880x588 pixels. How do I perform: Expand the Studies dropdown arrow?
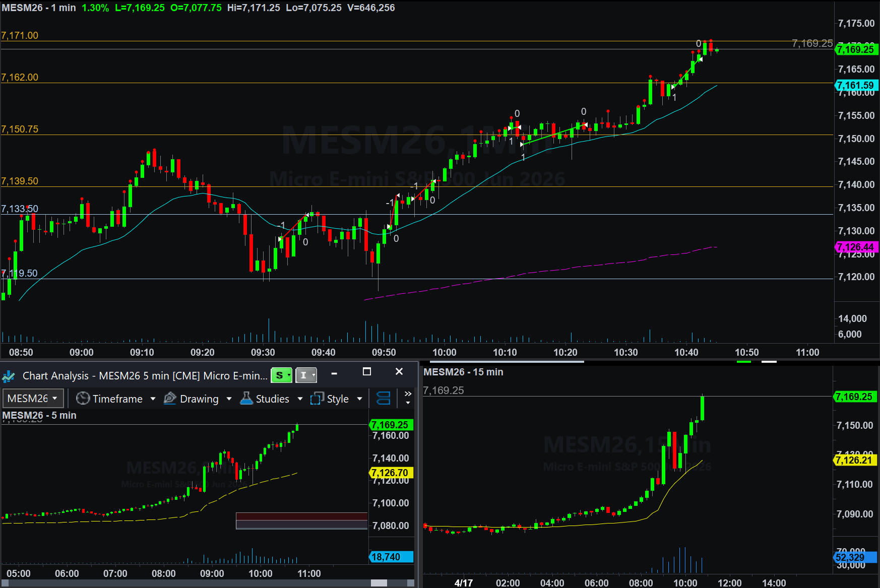tap(300, 399)
